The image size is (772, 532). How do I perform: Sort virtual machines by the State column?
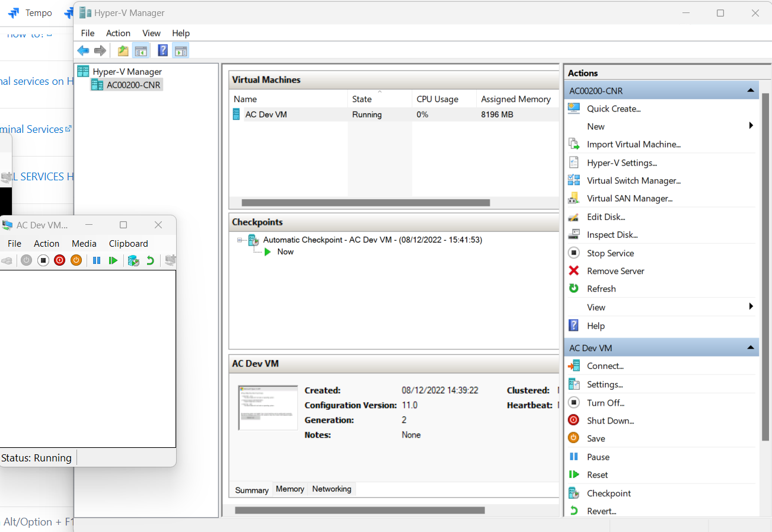379,99
